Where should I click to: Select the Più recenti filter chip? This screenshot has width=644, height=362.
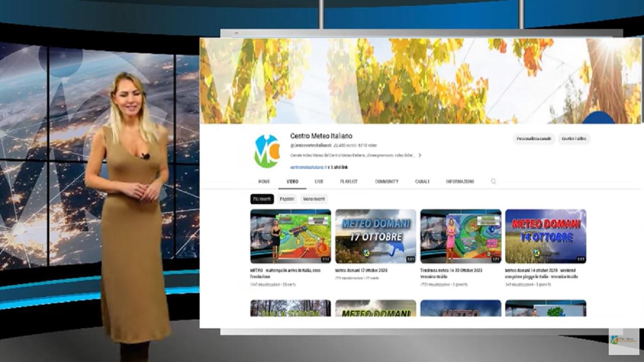point(262,199)
